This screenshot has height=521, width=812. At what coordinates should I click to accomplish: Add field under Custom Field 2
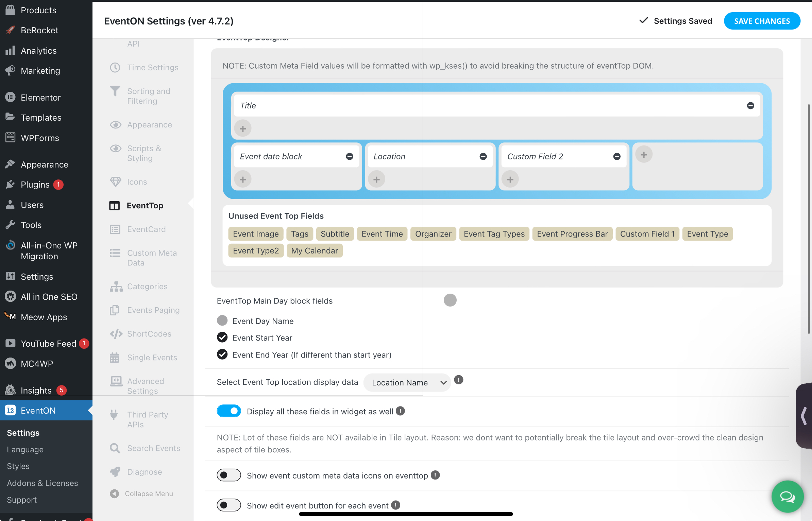[510, 179]
